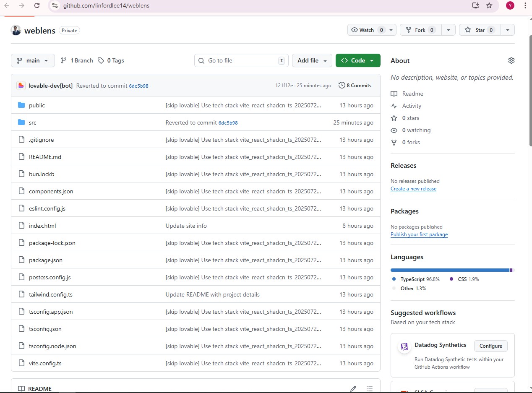Click the weblens owner avatar
This screenshot has width=532, height=393.
[x=16, y=30]
